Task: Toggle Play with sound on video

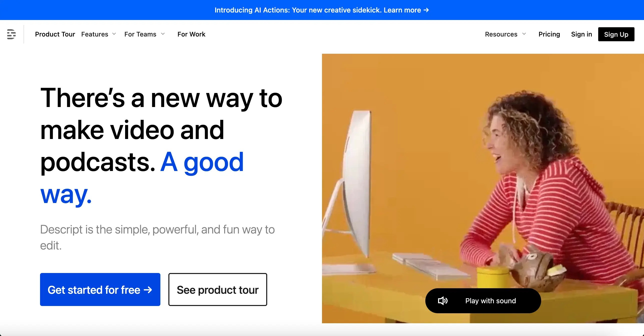Action: 483,301
